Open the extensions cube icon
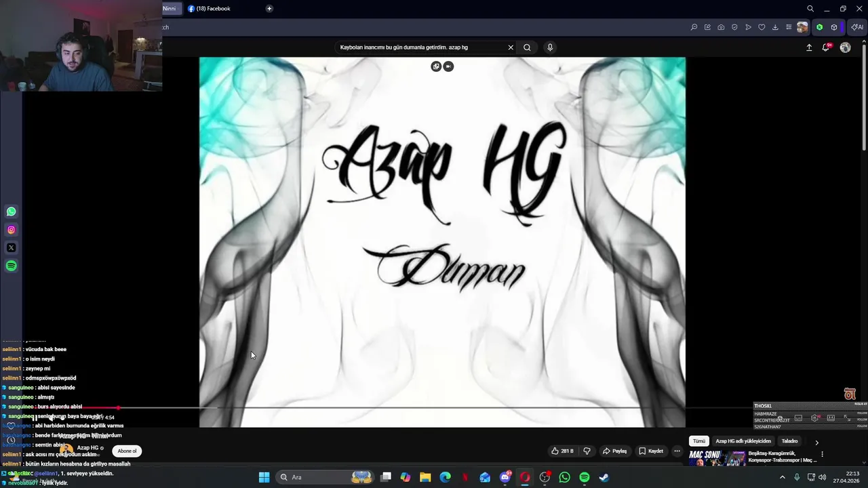The image size is (868, 488). coord(834,27)
